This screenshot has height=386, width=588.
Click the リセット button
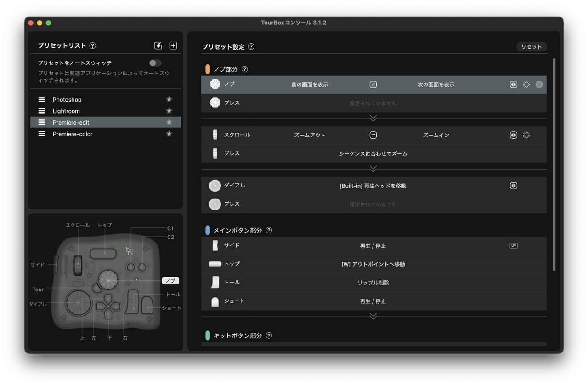[x=531, y=47]
